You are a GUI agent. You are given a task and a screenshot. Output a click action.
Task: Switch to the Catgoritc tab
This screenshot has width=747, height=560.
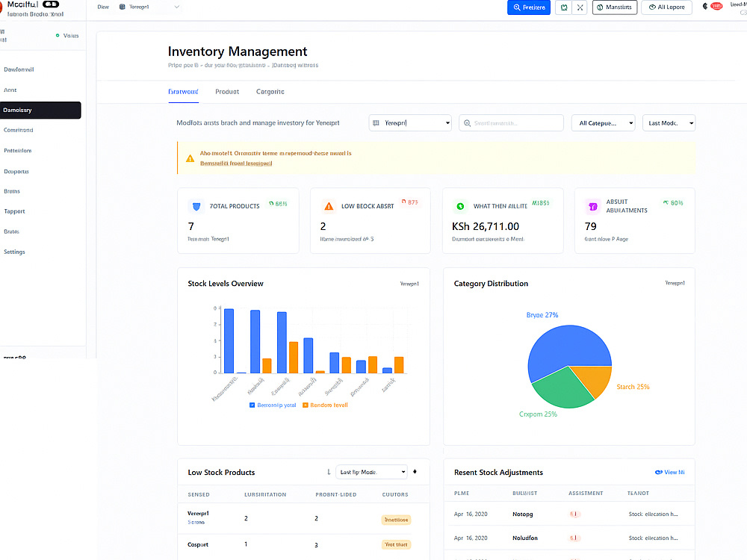click(270, 91)
